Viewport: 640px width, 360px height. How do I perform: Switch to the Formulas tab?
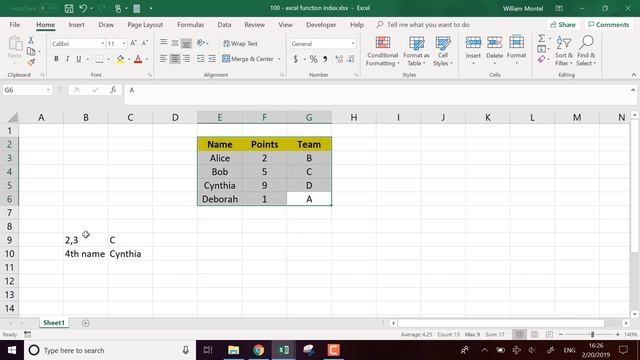click(191, 24)
